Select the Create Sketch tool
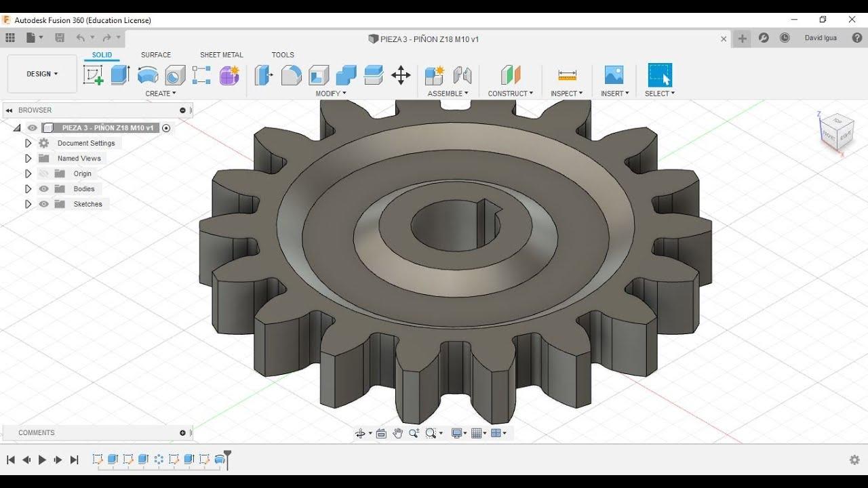 (x=93, y=75)
